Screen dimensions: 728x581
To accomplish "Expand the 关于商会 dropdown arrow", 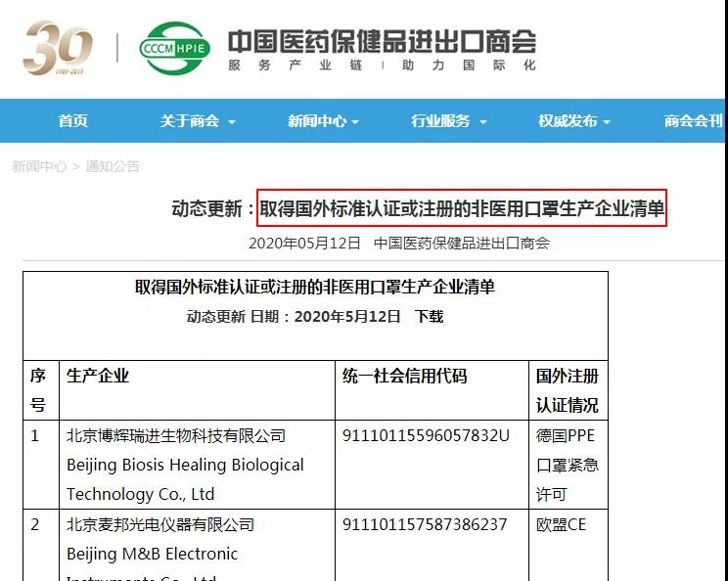I will pos(232,122).
